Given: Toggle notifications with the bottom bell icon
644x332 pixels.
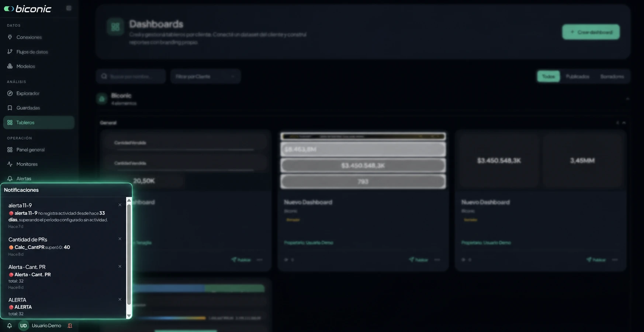Looking at the screenshot, I should [10, 326].
